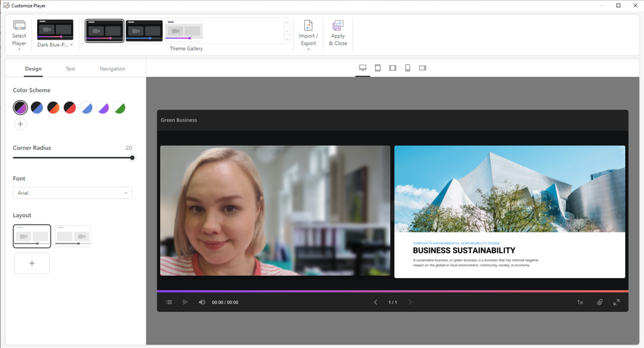Open the player table of contents icon
Image resolution: width=644 pixels, height=348 pixels.
(169, 302)
